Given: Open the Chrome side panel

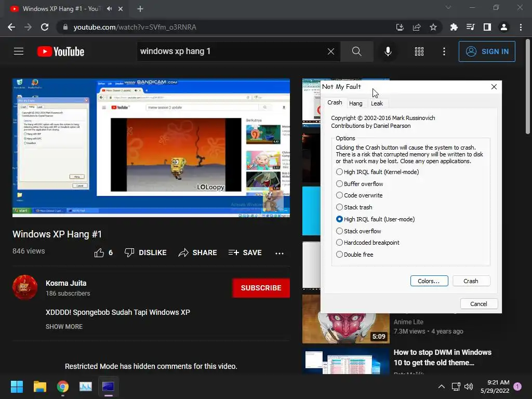Looking at the screenshot, I should [487, 27].
